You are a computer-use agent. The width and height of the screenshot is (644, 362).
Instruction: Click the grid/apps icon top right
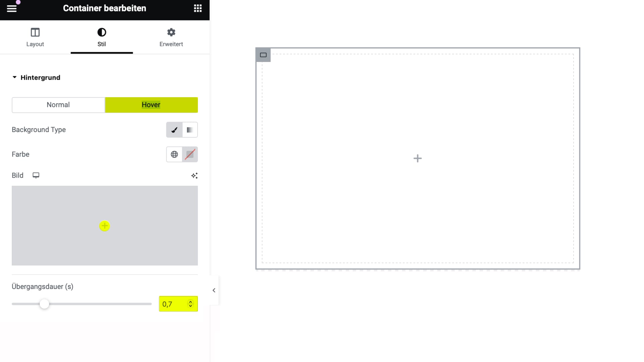coord(197,8)
